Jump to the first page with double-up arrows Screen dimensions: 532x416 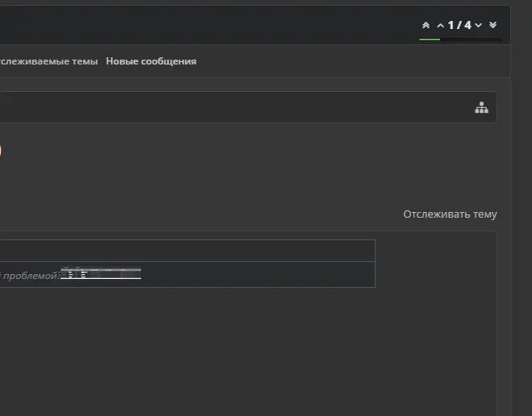(x=426, y=25)
